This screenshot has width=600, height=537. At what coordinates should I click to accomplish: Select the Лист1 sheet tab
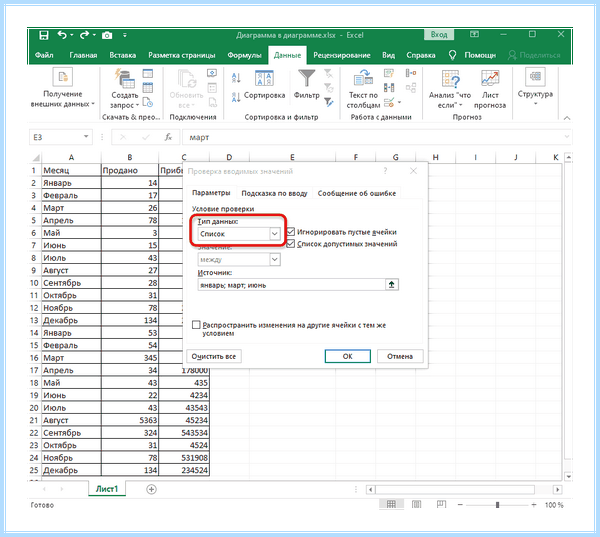(107, 489)
